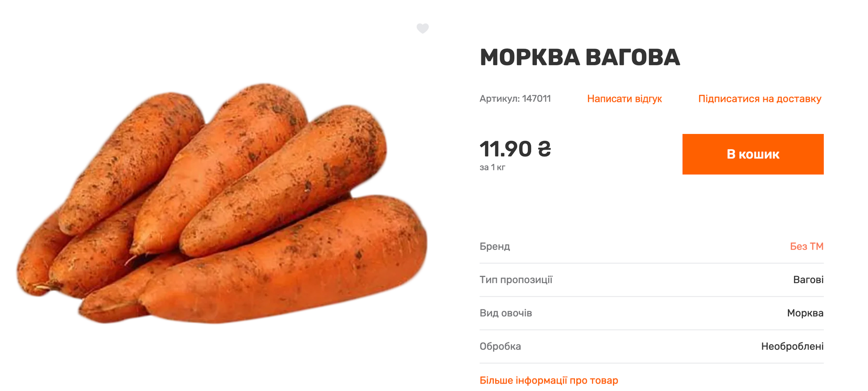Click the orange cart button icon area

[x=753, y=154]
